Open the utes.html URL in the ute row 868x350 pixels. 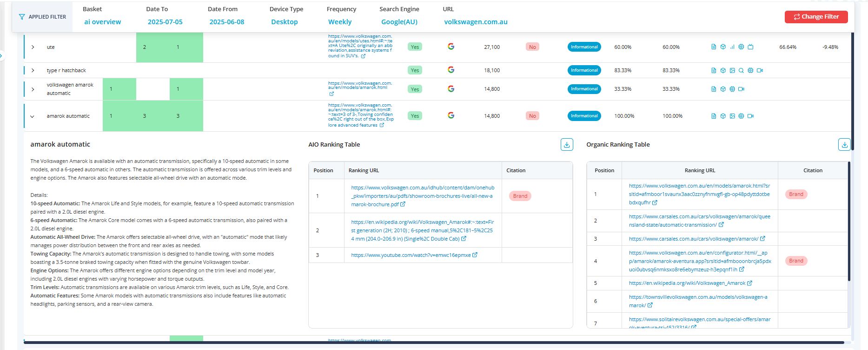(x=360, y=46)
